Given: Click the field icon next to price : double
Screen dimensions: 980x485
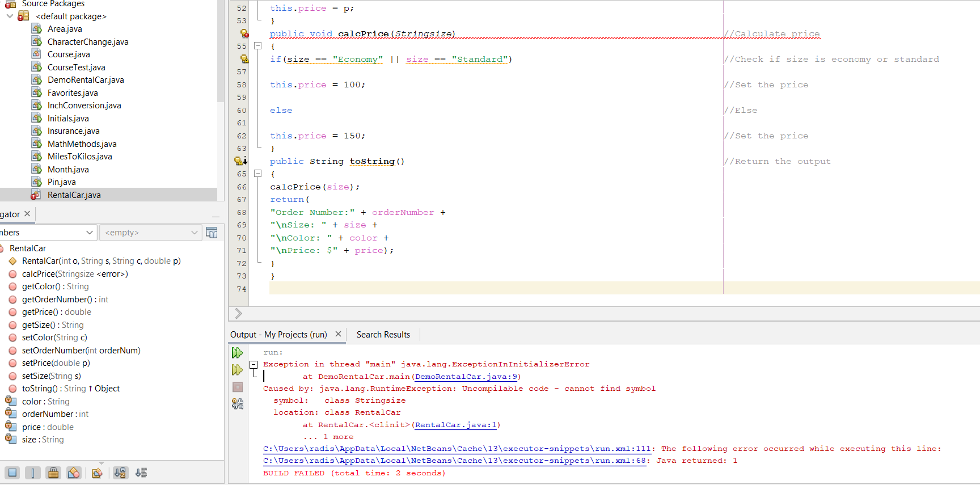Looking at the screenshot, I should click(11, 426).
